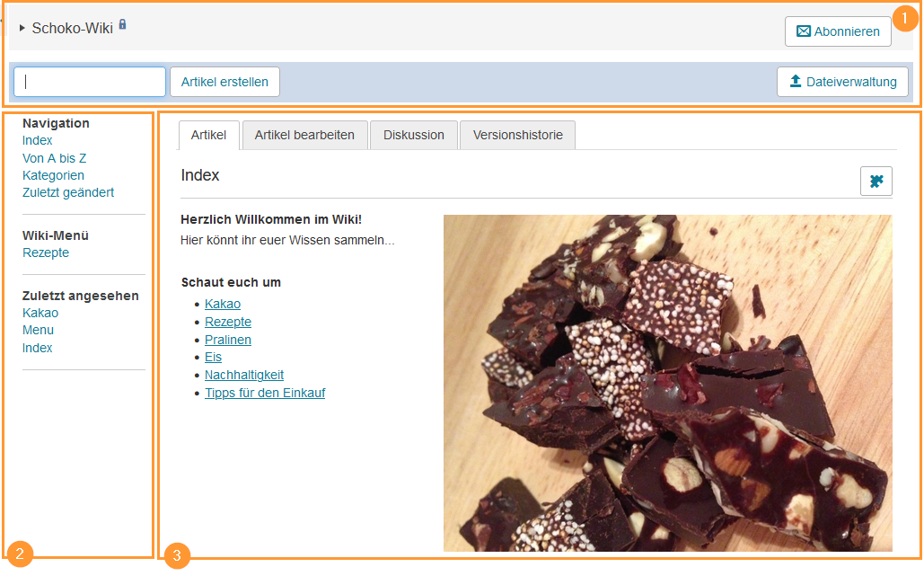Click the puzzle piece icon beside Index heading
Viewport: 924px width, 576px height.
click(876, 181)
